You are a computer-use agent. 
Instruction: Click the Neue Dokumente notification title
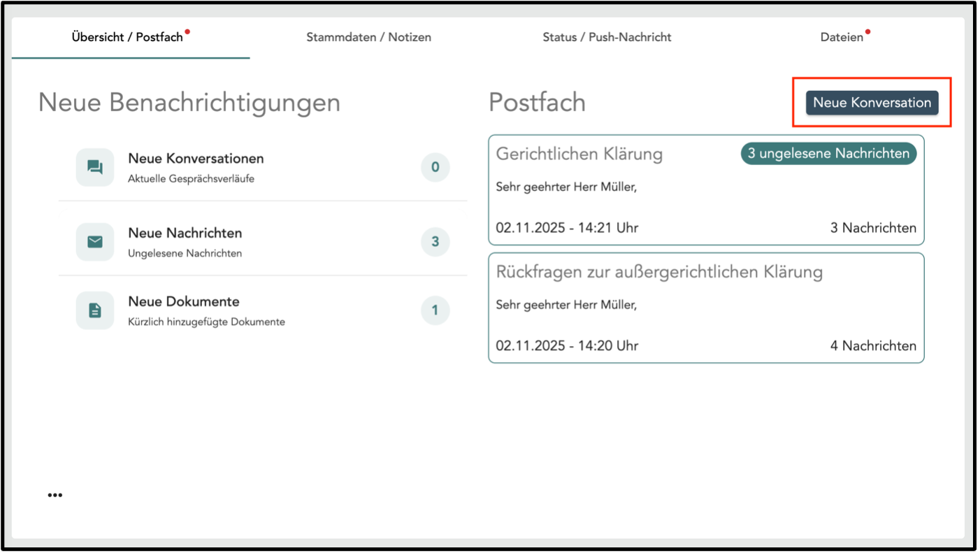(x=183, y=301)
